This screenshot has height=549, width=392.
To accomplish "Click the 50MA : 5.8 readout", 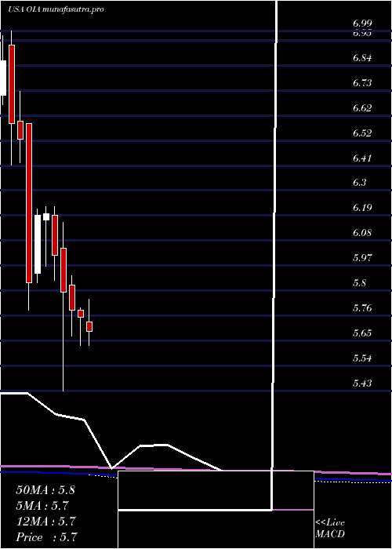I will tap(45, 490).
